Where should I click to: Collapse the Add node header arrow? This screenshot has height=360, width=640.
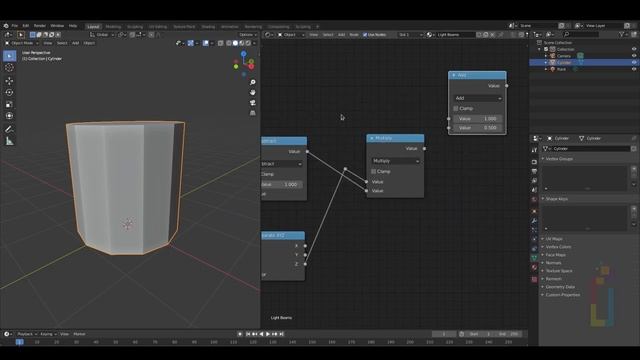click(453, 75)
